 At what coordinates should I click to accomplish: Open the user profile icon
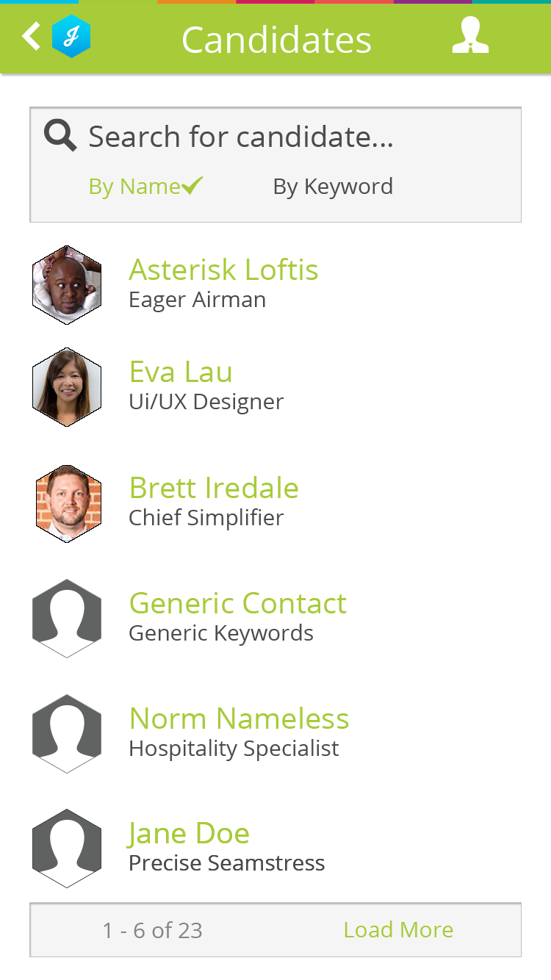click(470, 37)
